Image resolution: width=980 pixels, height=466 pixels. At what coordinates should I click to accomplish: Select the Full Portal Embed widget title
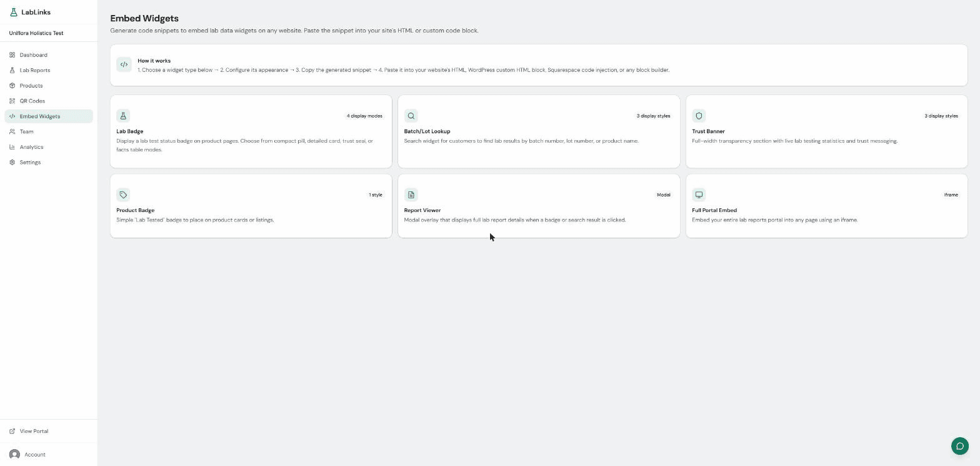pos(714,210)
